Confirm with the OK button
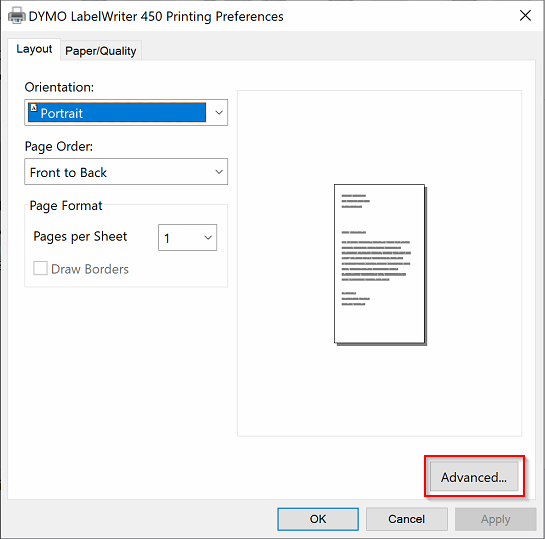This screenshot has width=545, height=539. (318, 519)
